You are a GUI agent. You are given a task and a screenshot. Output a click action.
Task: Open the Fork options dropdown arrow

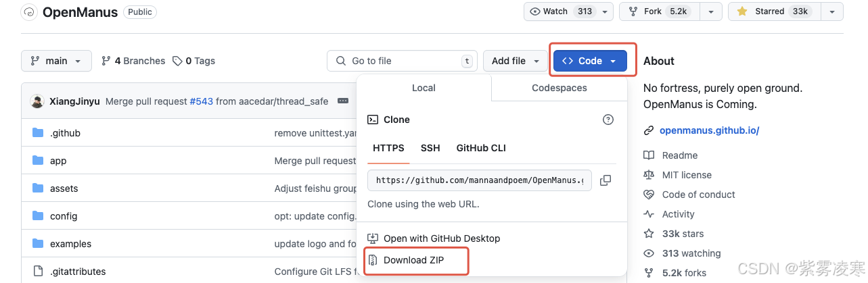click(x=711, y=11)
